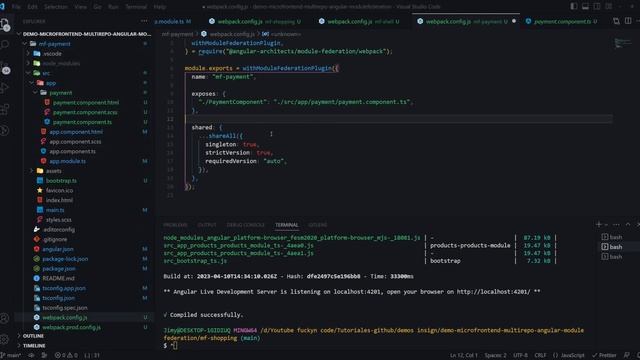The width and height of the screenshot is (640, 360).
Task: Open the Run and Debug view
Action: point(5,87)
